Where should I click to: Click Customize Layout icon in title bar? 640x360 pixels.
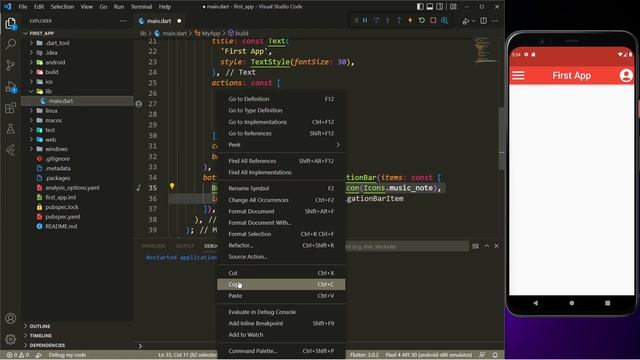(453, 7)
